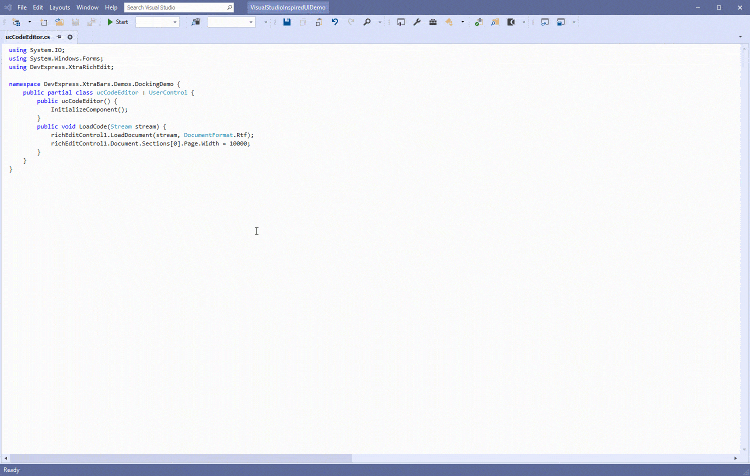
Task: Click the Open File folder icon
Action: tap(59, 21)
